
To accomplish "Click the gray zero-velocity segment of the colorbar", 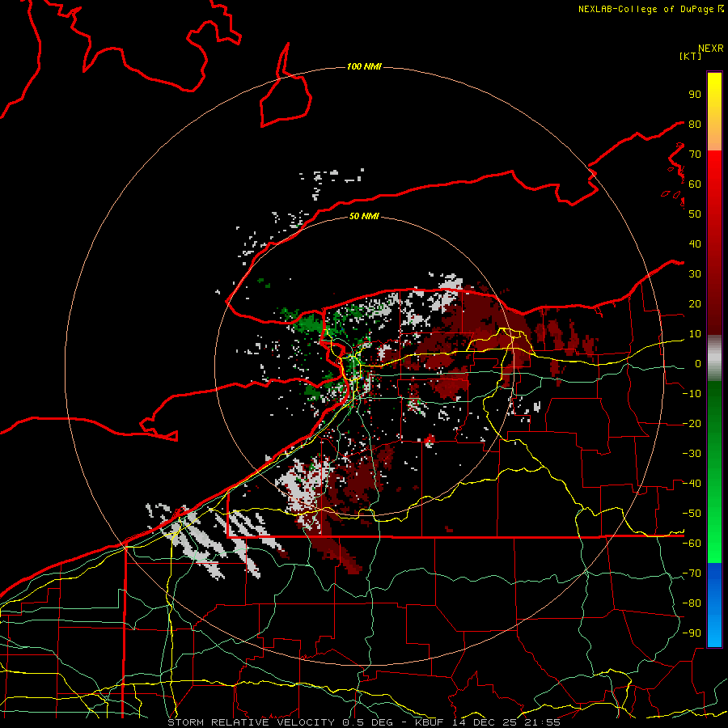I will [x=714, y=358].
